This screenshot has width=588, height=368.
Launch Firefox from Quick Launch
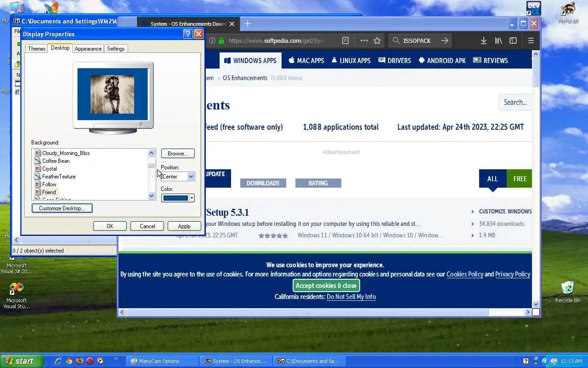point(79,361)
